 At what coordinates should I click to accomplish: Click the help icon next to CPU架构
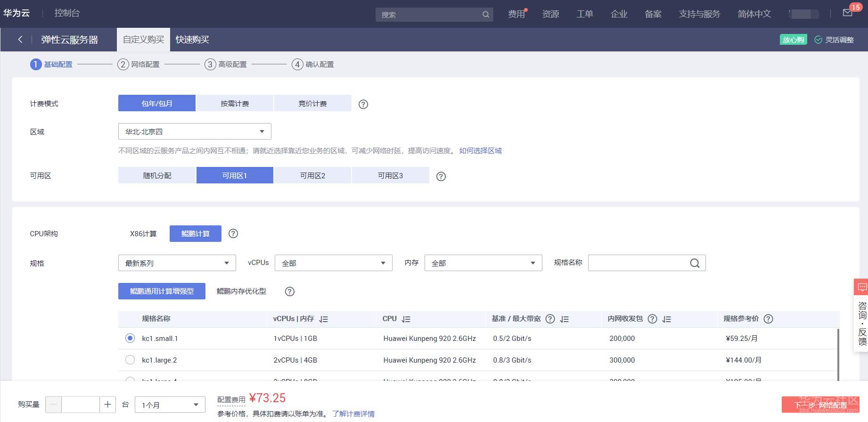coord(233,234)
